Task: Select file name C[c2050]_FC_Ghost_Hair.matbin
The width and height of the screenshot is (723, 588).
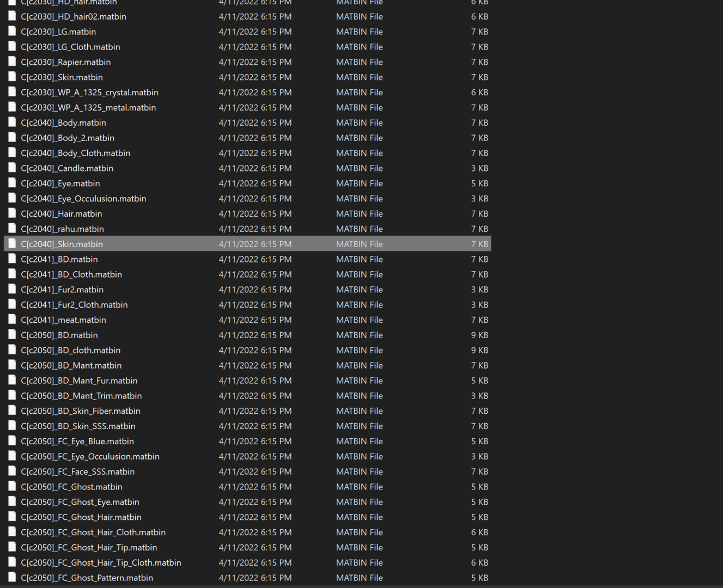Action: [81, 517]
